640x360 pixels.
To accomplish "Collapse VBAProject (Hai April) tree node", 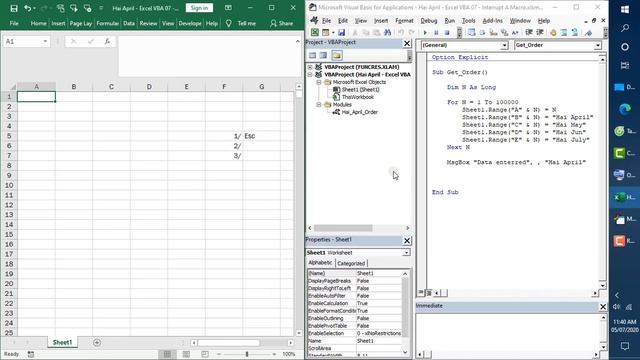I will tap(310, 74).
